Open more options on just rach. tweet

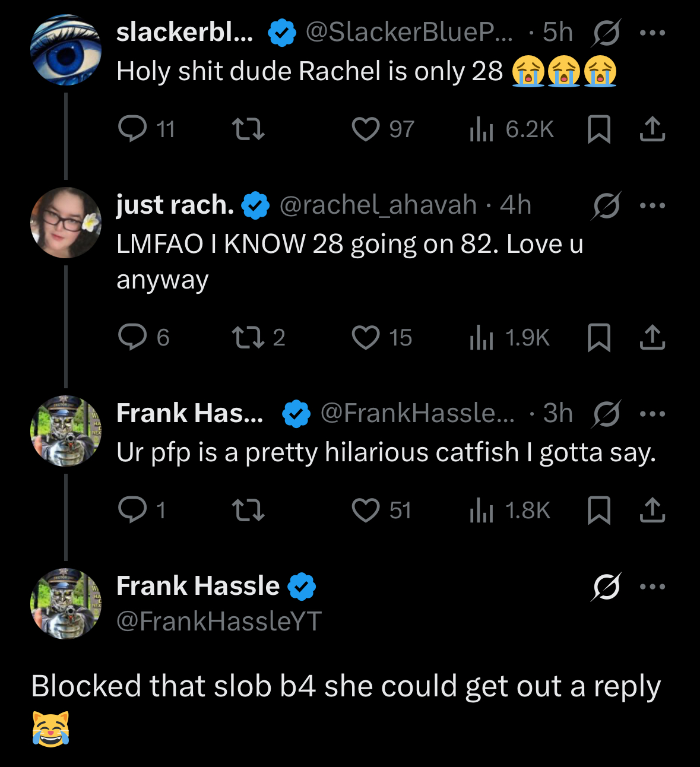(653, 205)
